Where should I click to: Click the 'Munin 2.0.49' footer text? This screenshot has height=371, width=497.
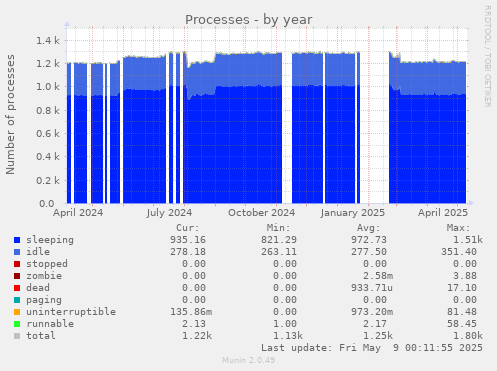[249, 360]
